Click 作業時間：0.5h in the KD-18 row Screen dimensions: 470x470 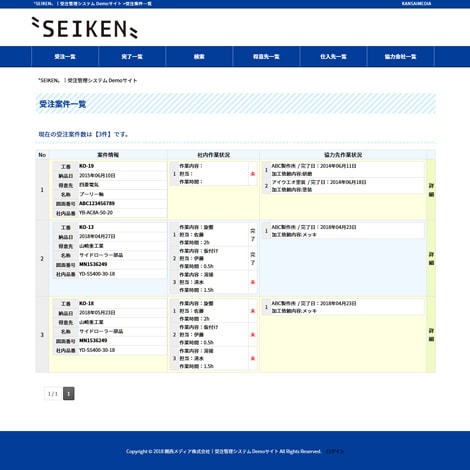pos(196,342)
